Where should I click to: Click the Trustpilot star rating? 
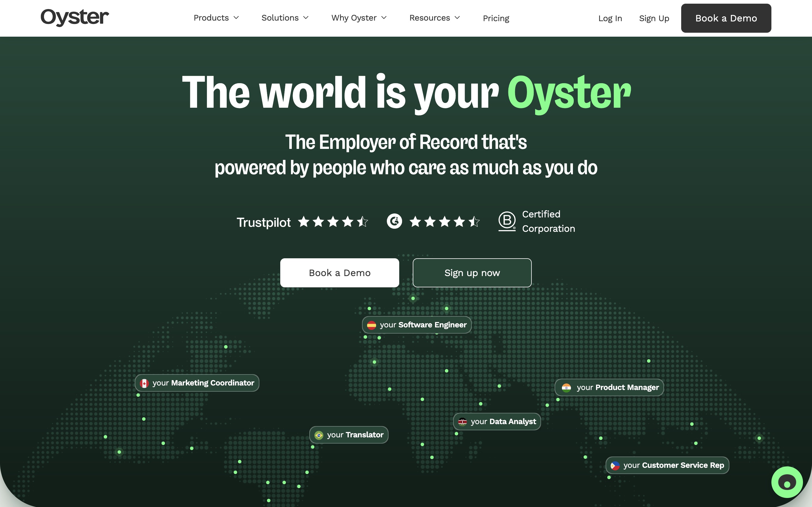(x=333, y=222)
